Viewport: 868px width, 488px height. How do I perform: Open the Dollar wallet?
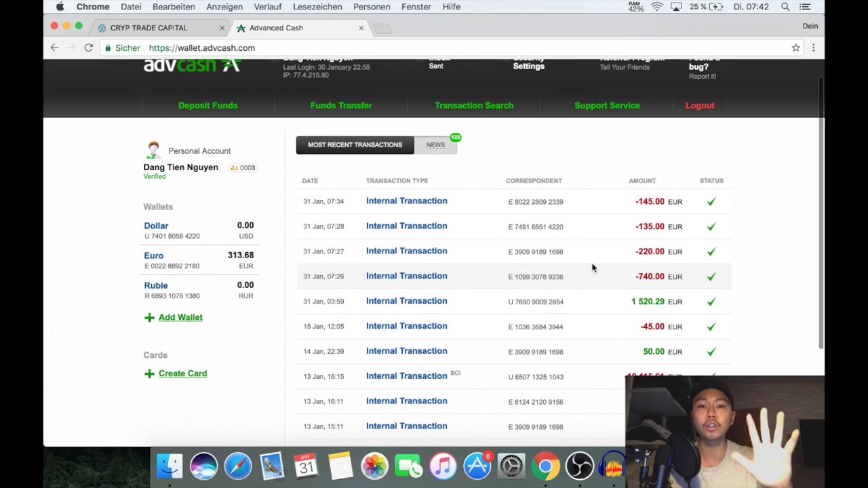[x=156, y=226]
